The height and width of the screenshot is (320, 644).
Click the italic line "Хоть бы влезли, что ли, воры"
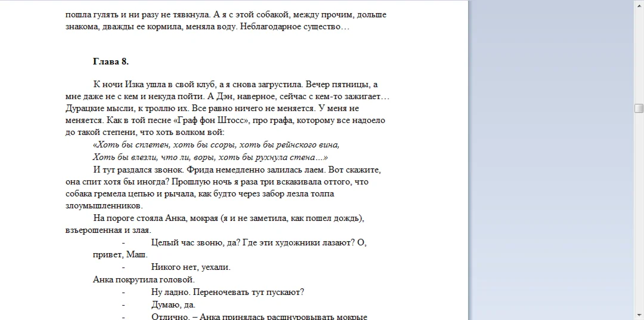tap(210, 157)
